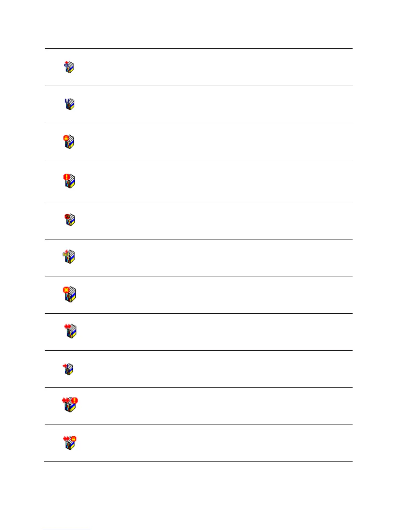Click library icon with dark red circular badge
411x532 pixels.
pos(70,220)
